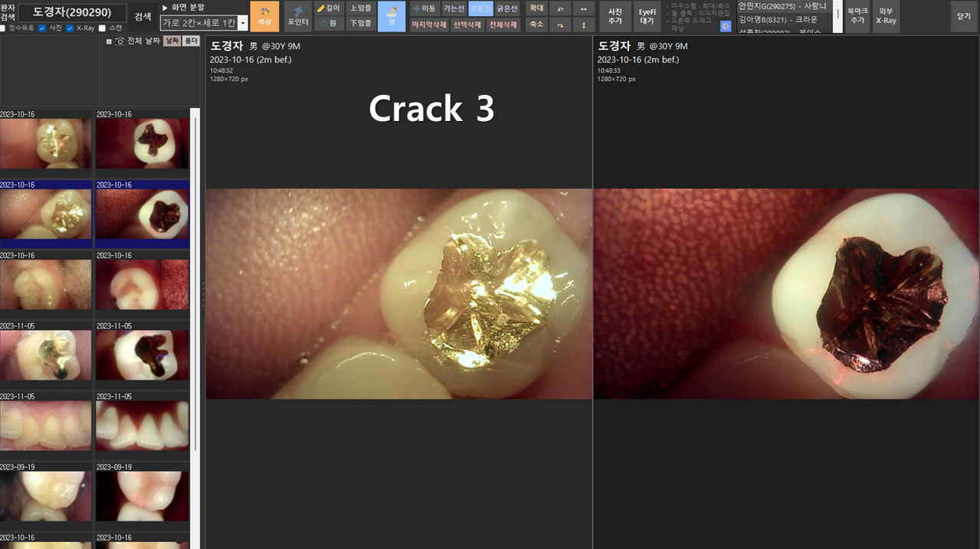The height and width of the screenshot is (549, 980).
Task: Open right 2023-11-05 front teeth thumbnail
Action: click(143, 425)
